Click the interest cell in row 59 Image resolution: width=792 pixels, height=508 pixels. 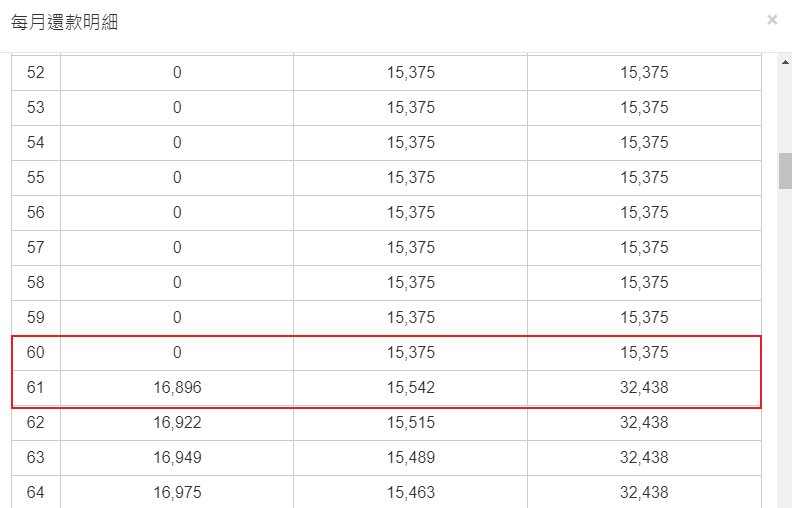pos(410,318)
